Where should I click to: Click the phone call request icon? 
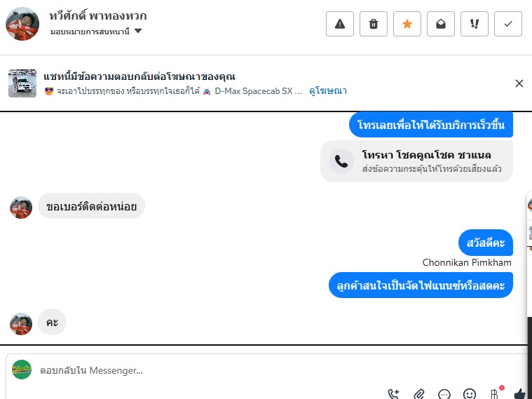394,394
